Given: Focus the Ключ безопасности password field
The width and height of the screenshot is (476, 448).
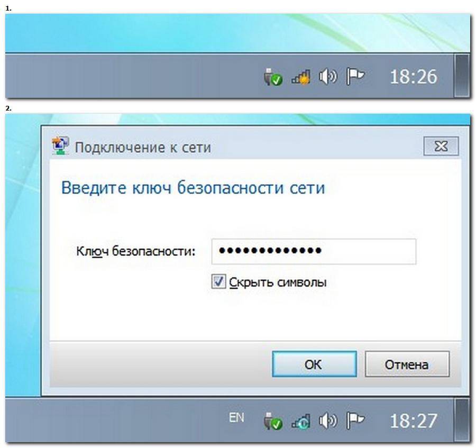Looking at the screenshot, I should click(x=314, y=251).
